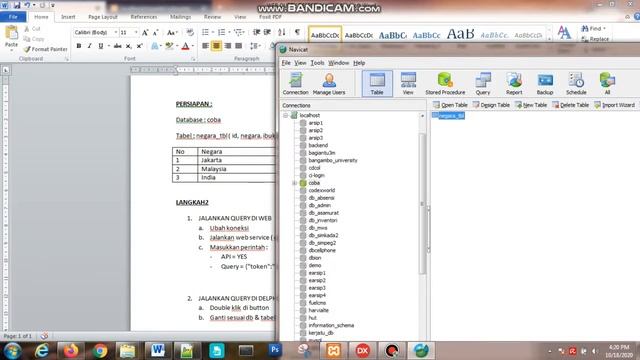Switch to Word Insert tab
Screen dimensions: 640x360
68,17
